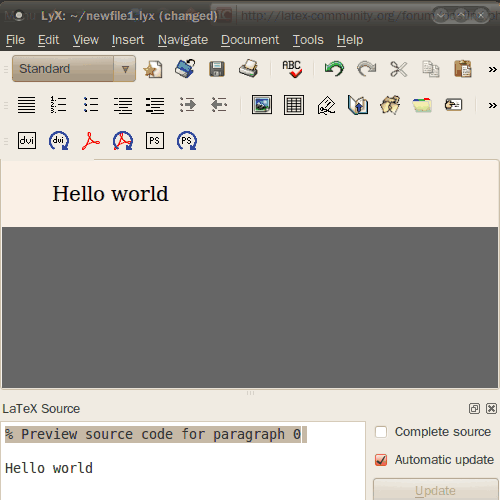Click the Print document icon
Image resolution: width=500 pixels, height=500 pixels.
point(249,69)
